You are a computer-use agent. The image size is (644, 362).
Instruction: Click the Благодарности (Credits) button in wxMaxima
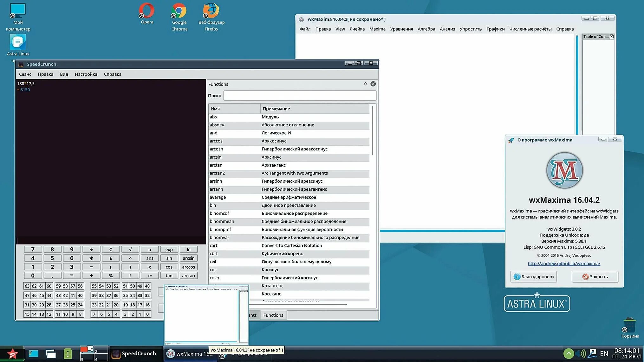[x=534, y=276]
